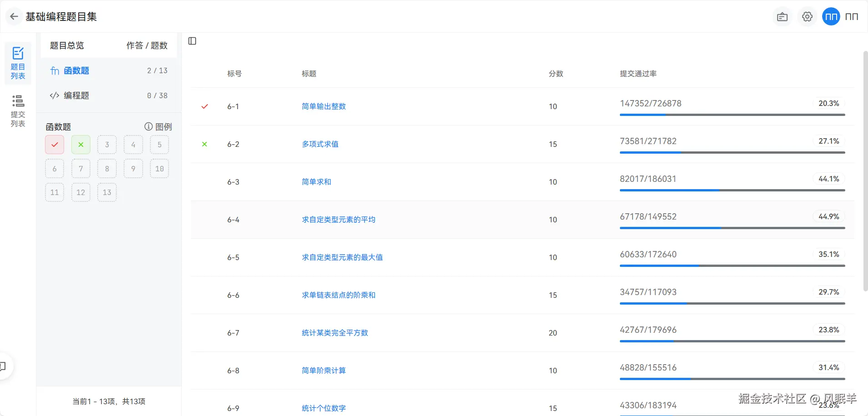Click the 分数 column header
The image size is (868, 416).
pos(556,74)
